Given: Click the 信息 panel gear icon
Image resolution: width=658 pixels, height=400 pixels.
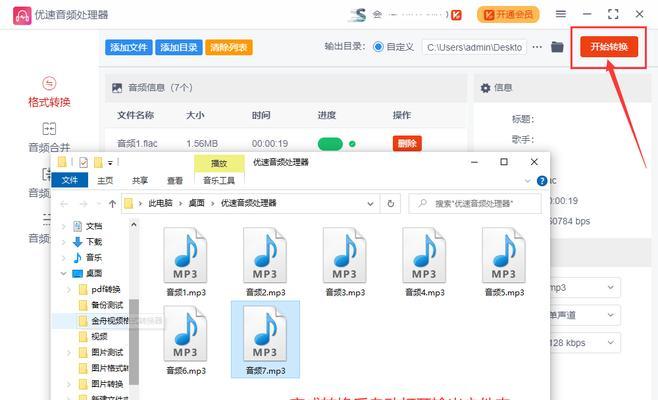Looking at the screenshot, I should (x=486, y=88).
